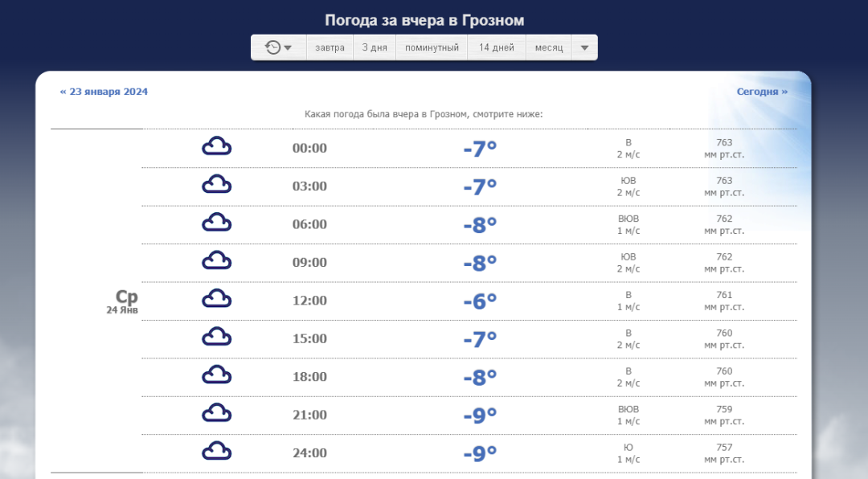Click the cloud icon for 06:00
Image resolution: width=868 pixels, height=479 pixels.
point(216,223)
